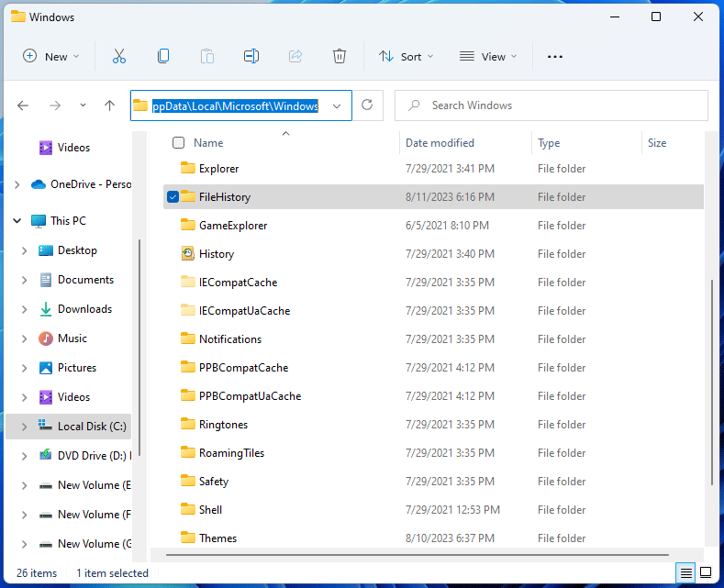This screenshot has height=588, width=724.
Task: Click the Cut scissors icon
Action: coord(119,56)
